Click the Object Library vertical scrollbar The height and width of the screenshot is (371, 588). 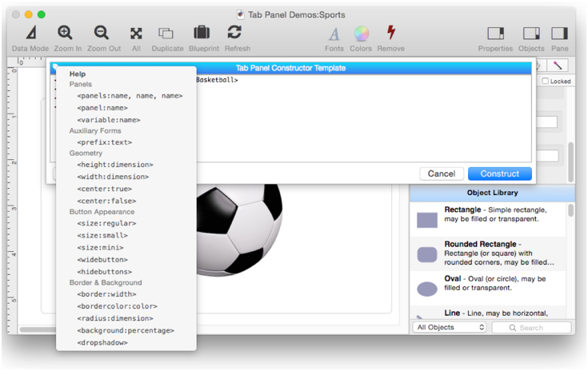(x=570, y=209)
